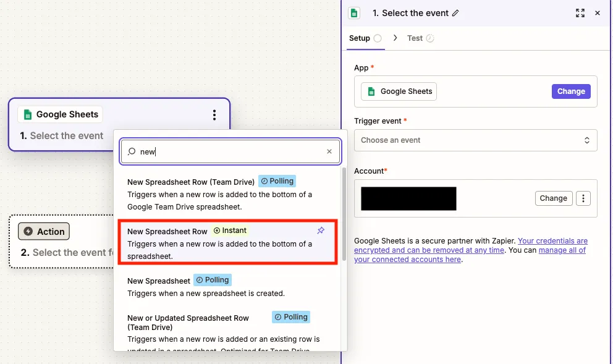Click the Action lightning icon

(x=28, y=232)
